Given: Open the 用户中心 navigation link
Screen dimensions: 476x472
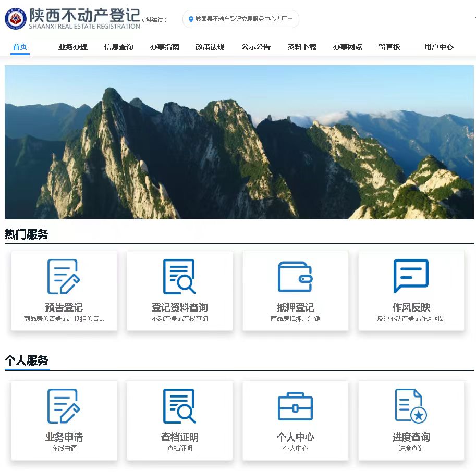Looking at the screenshot, I should (x=439, y=47).
